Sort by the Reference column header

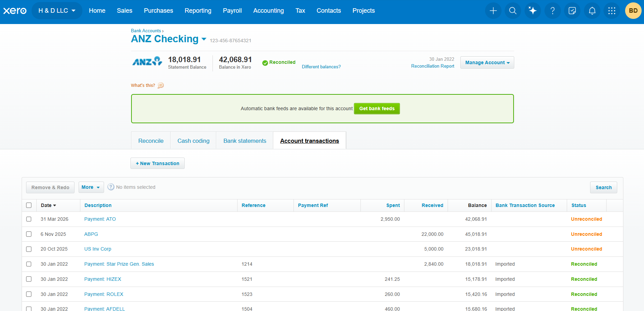(x=253, y=205)
